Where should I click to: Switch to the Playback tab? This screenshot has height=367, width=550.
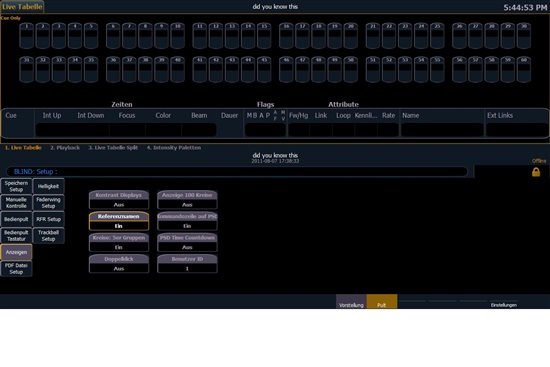click(x=65, y=148)
